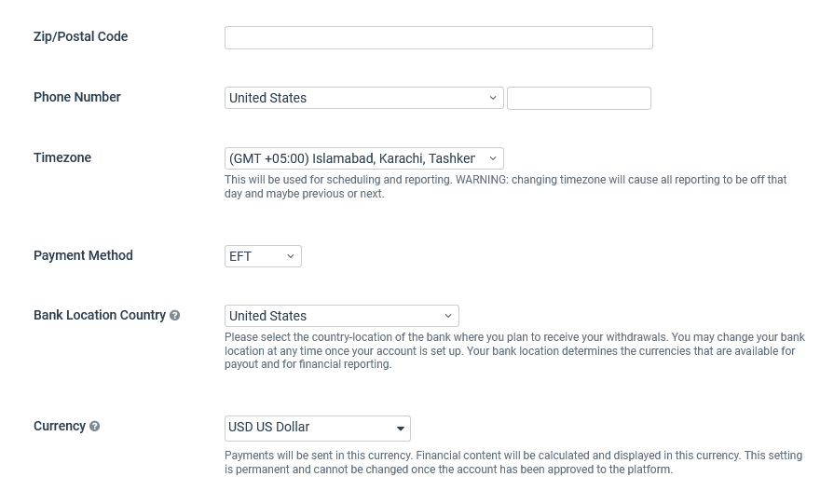Click the chevron arrow in the EFT dropdown
Screen dimensions: 834x504
[291, 256]
